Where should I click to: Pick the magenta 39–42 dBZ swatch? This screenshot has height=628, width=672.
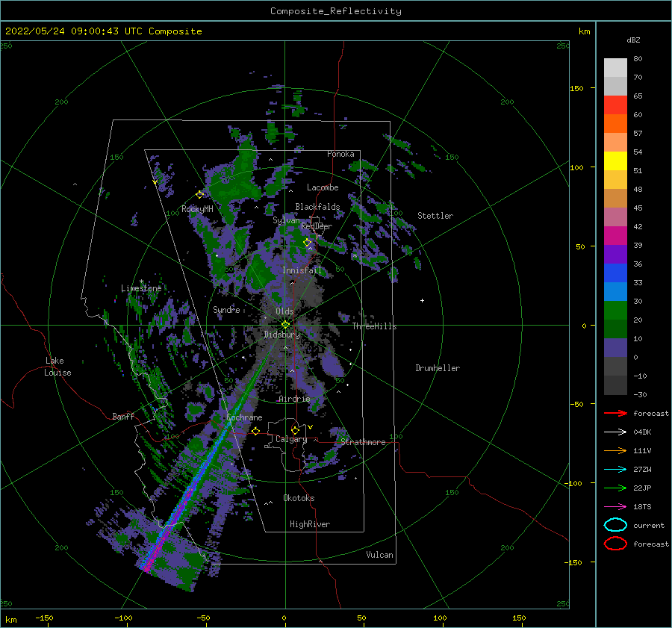[615, 235]
